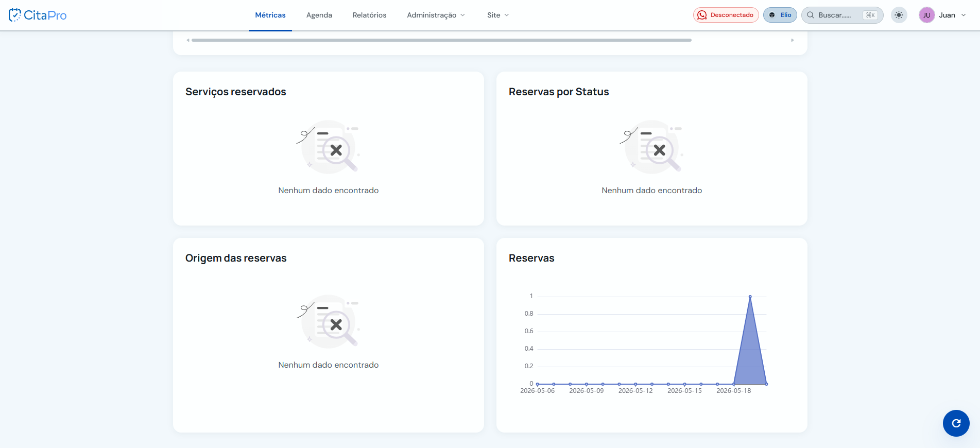The image size is (980, 448).
Task: Click 'Nenhum dado encontrado' under Serviços reservados
Action: click(329, 190)
